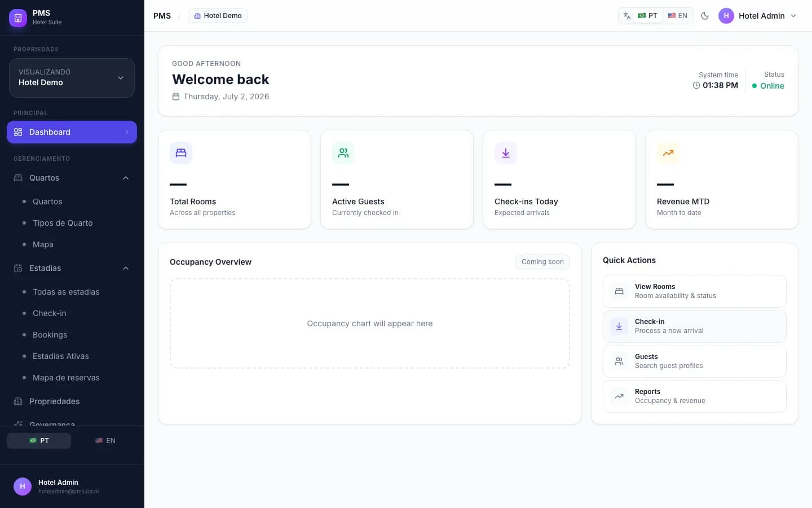Switch to EN language in top bar
Screen dimensions: 812x508
click(677, 16)
